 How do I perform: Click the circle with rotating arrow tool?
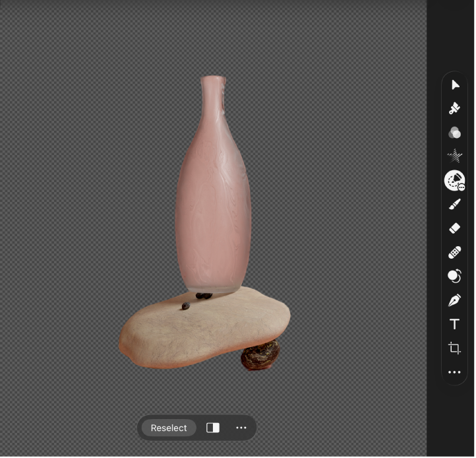[454, 276]
